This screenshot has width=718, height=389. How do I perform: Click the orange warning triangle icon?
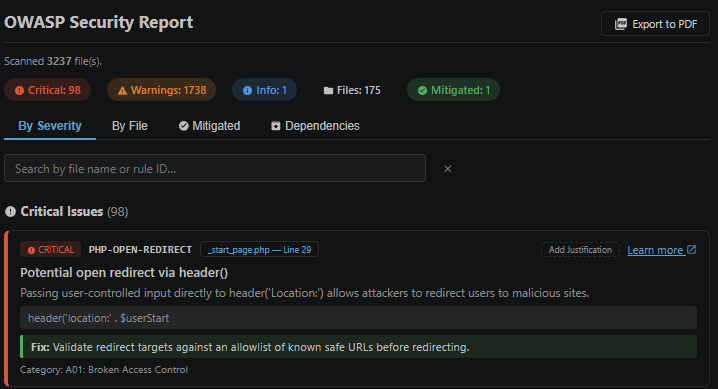[x=122, y=91]
